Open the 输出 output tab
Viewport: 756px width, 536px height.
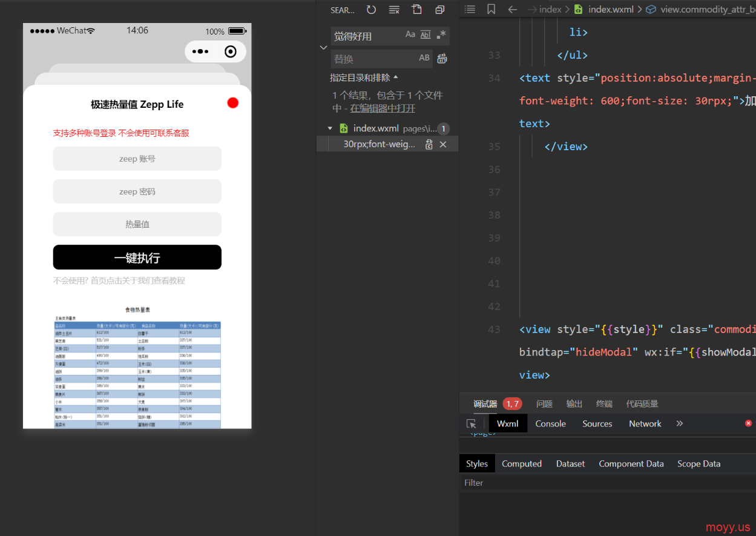(574, 403)
